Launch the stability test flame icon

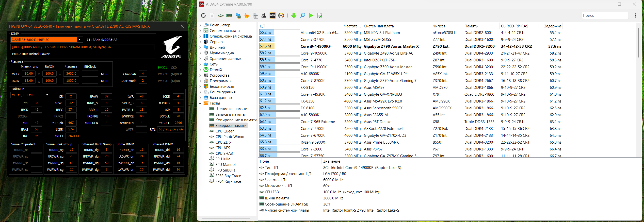click(x=247, y=15)
